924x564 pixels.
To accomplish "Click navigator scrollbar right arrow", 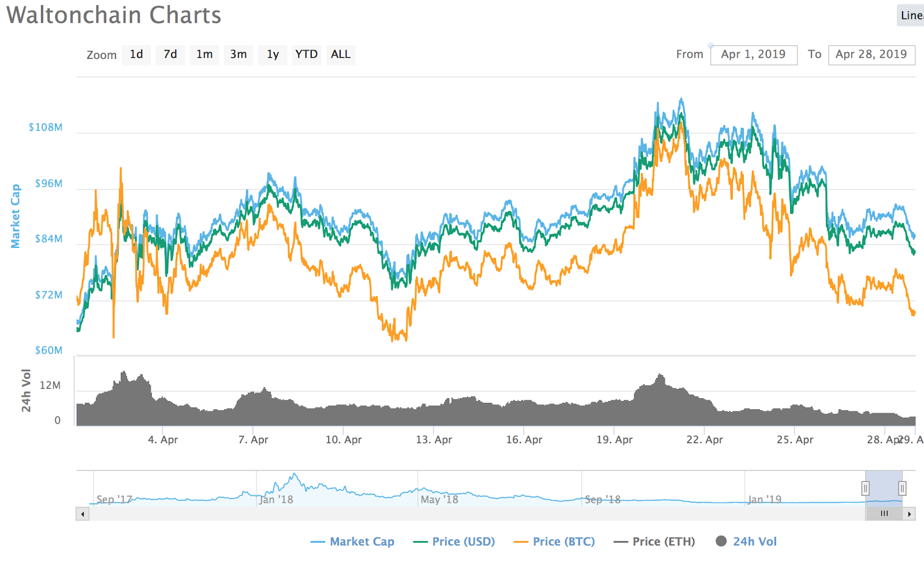I will click(x=910, y=514).
